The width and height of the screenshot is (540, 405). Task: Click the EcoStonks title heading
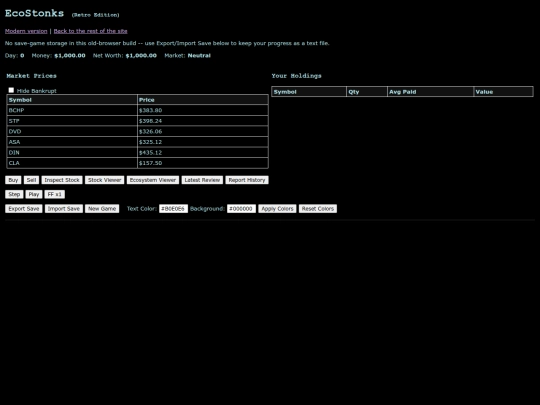(x=34, y=13)
